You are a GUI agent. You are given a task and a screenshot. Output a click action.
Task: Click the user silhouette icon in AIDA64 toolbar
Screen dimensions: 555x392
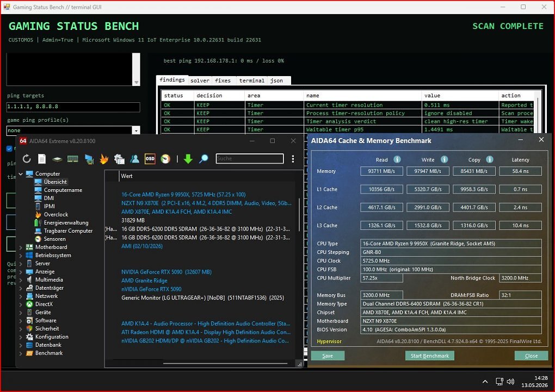click(134, 159)
